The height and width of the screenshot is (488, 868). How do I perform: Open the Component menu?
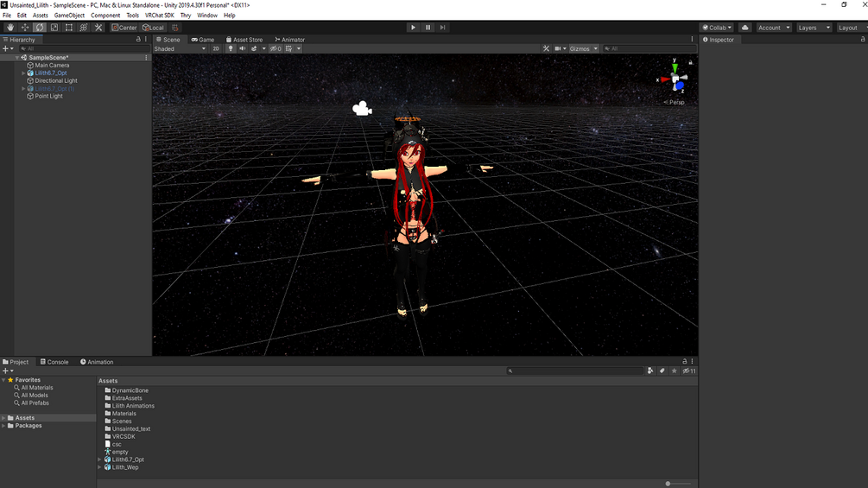105,16
